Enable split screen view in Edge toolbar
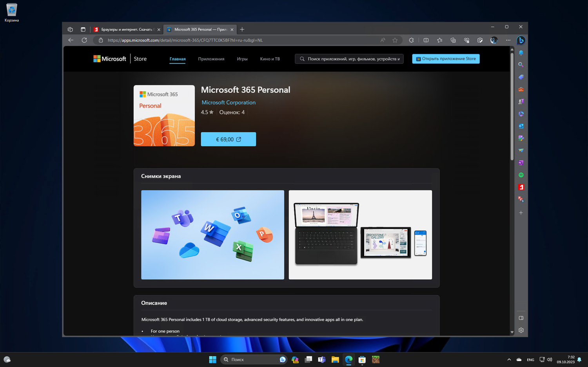Viewport: 588px width, 367px height. click(x=426, y=40)
